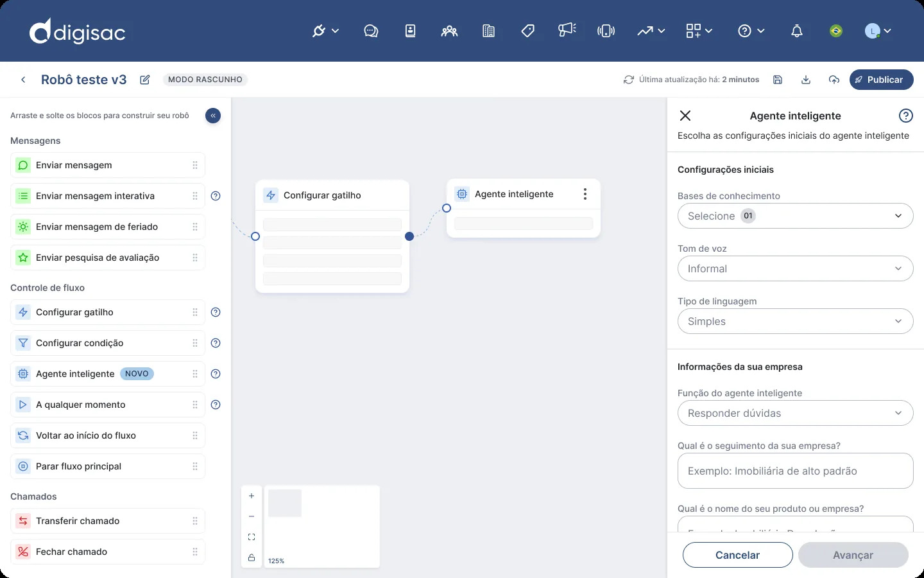The width and height of the screenshot is (924, 578).
Task: Open the three-dot menu on Agente inteligente node
Action: (585, 194)
